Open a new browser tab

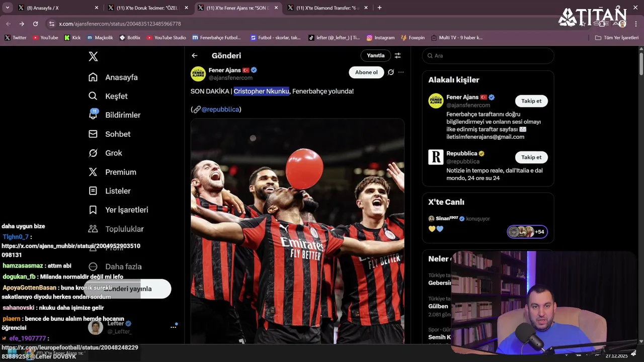pos(379,8)
